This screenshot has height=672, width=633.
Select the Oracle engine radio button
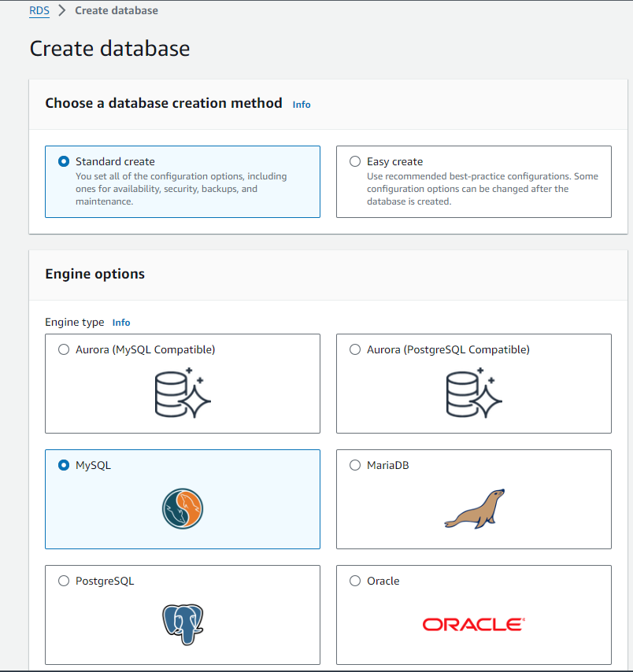pyautogui.click(x=355, y=581)
